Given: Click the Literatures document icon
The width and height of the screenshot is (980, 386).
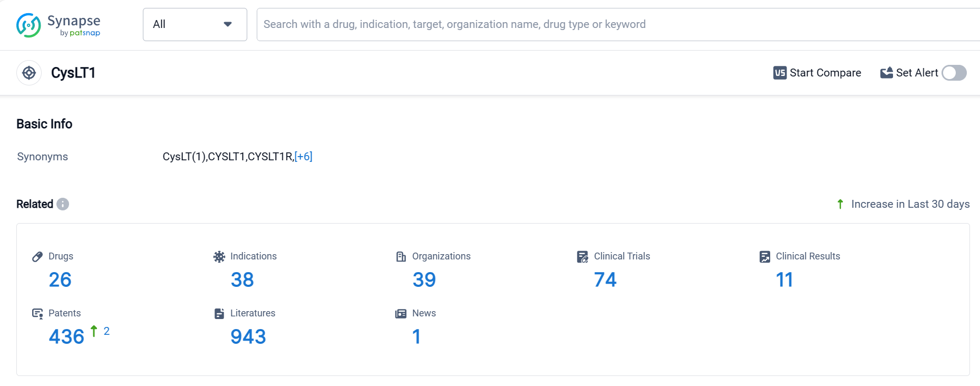Looking at the screenshot, I should (x=219, y=314).
